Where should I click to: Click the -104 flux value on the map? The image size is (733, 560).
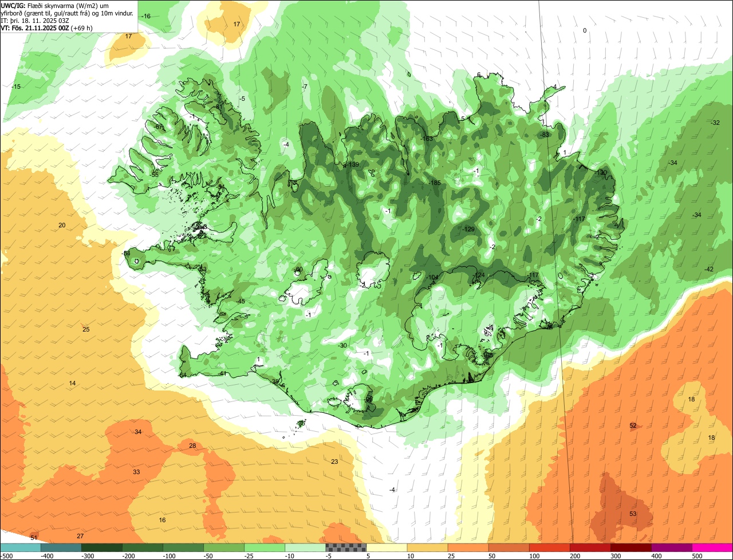432,277
